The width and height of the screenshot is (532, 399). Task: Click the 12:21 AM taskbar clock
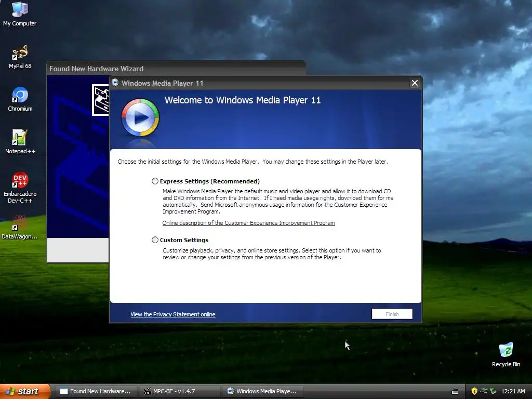tap(513, 391)
